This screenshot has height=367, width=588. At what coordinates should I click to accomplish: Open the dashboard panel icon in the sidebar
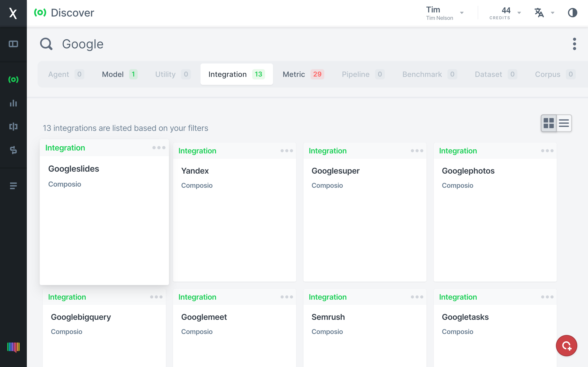13,44
